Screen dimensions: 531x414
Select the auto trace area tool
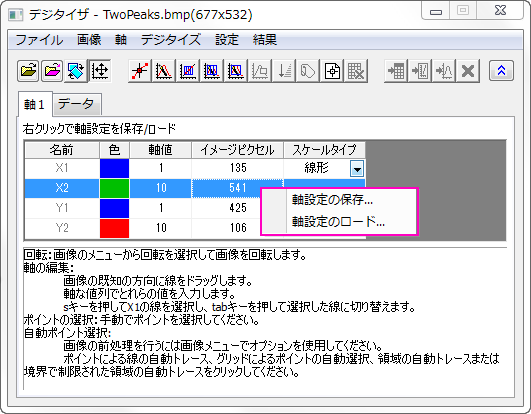[x=212, y=71]
